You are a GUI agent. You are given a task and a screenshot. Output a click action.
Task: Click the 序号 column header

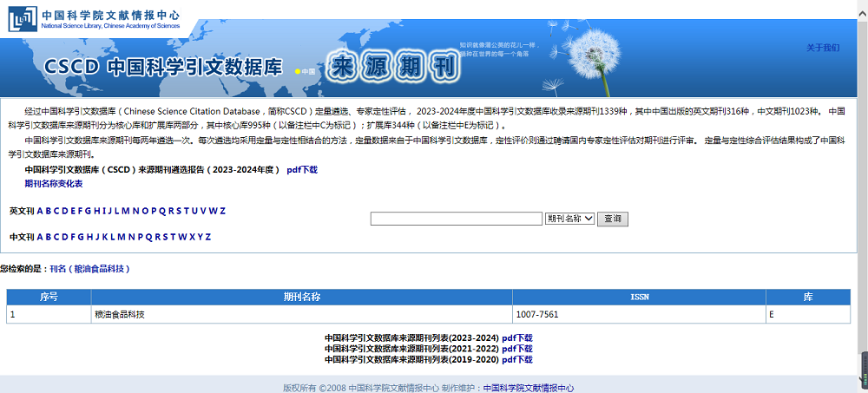[49, 297]
